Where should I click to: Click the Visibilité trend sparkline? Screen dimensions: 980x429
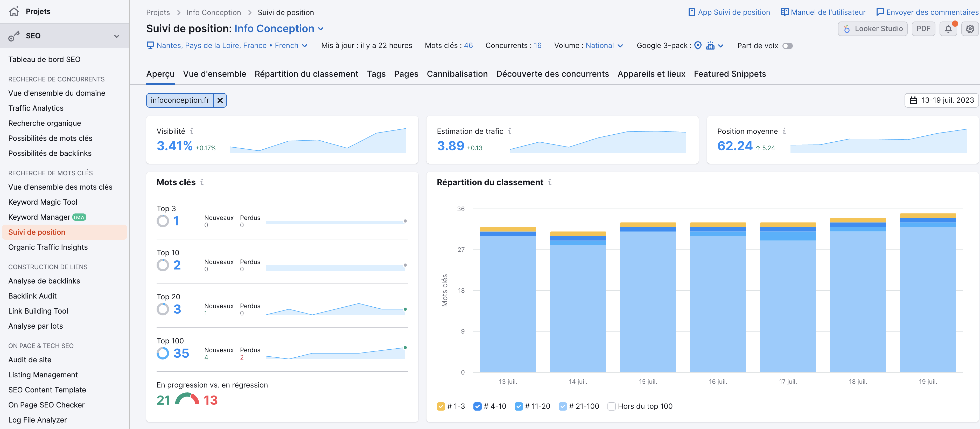click(x=318, y=141)
